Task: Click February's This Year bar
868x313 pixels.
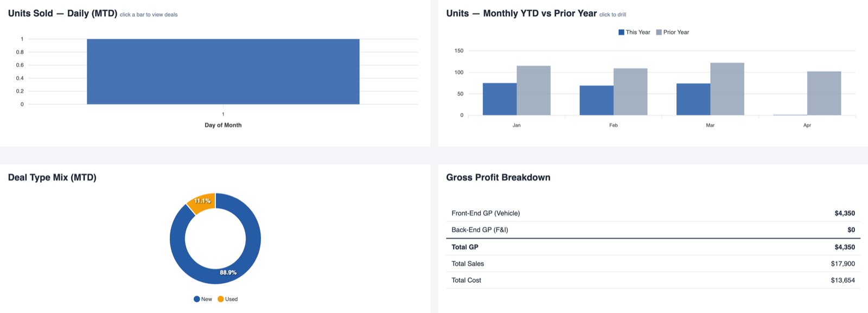Action: click(x=596, y=100)
